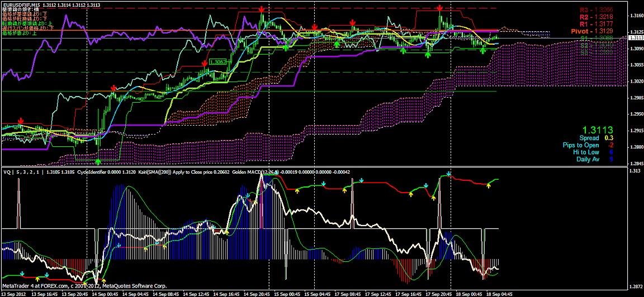Click the Spread value label

point(588,138)
